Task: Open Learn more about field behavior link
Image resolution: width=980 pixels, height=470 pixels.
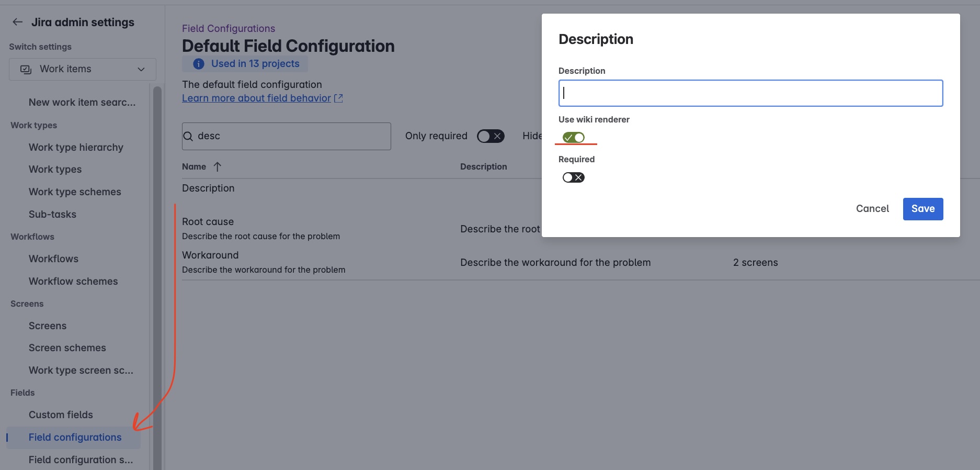Action: click(256, 98)
